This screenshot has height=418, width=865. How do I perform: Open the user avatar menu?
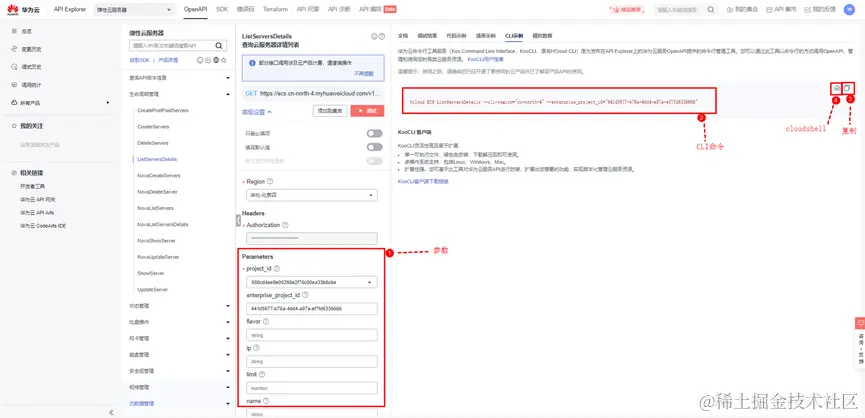(848, 9)
